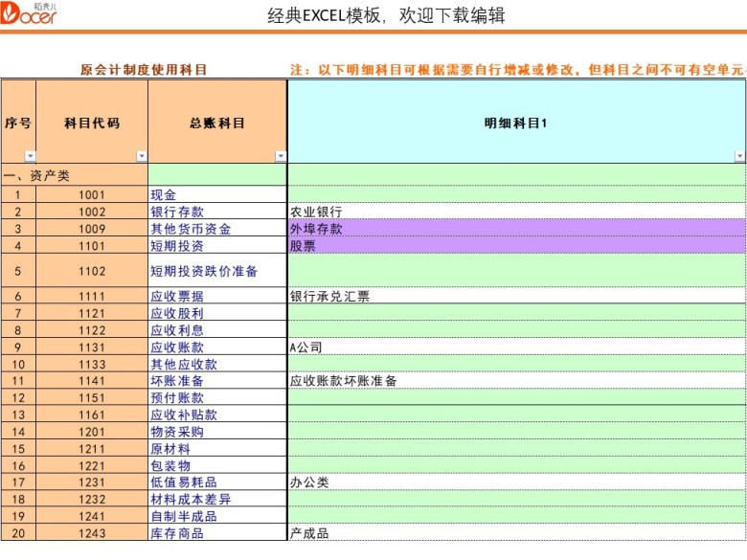Open the 序号 column filter dropdown

pos(31,156)
